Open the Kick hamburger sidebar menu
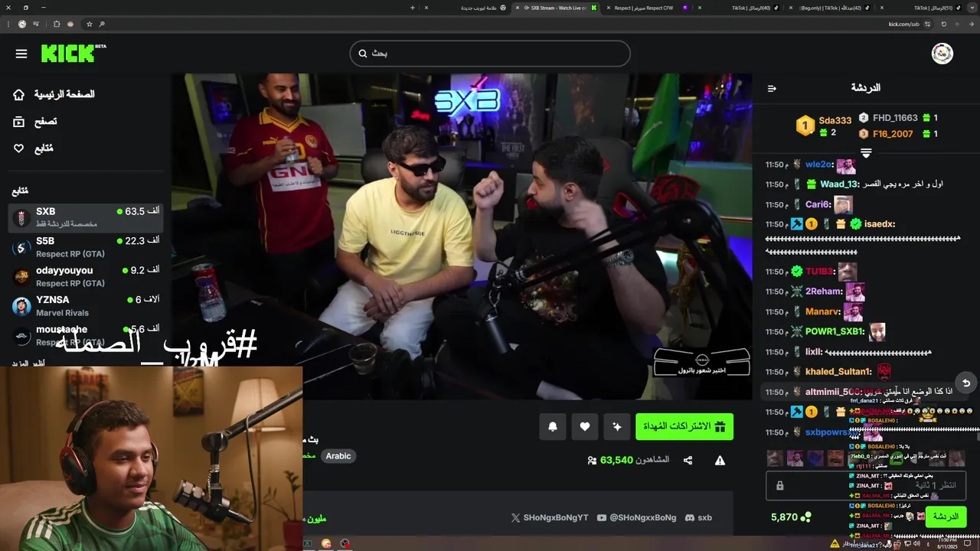 [21, 54]
